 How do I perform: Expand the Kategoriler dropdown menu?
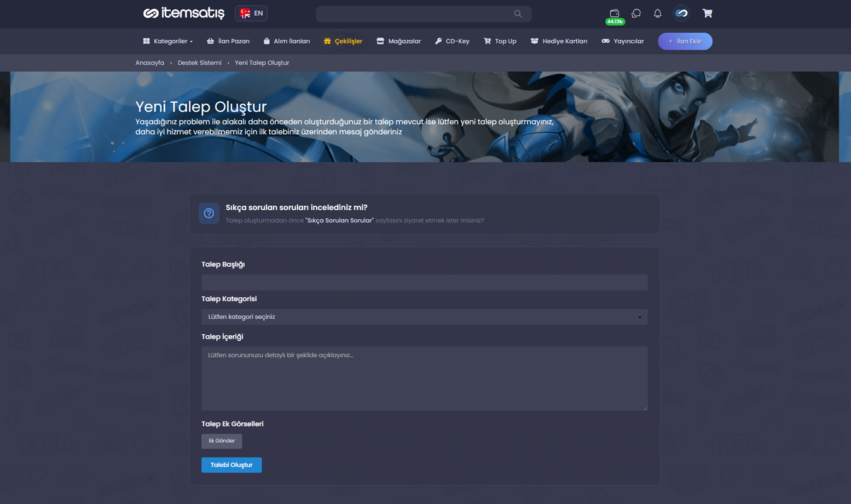(168, 41)
